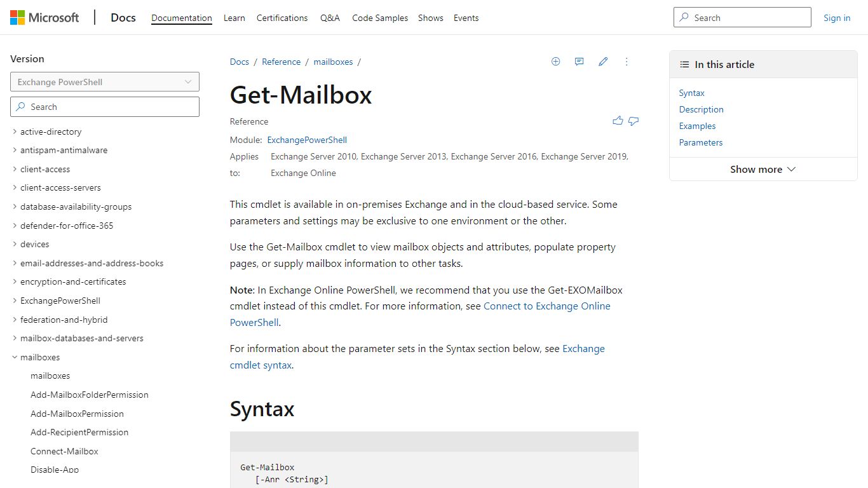Open Add-RecipientPermission tree item

pyautogui.click(x=79, y=432)
